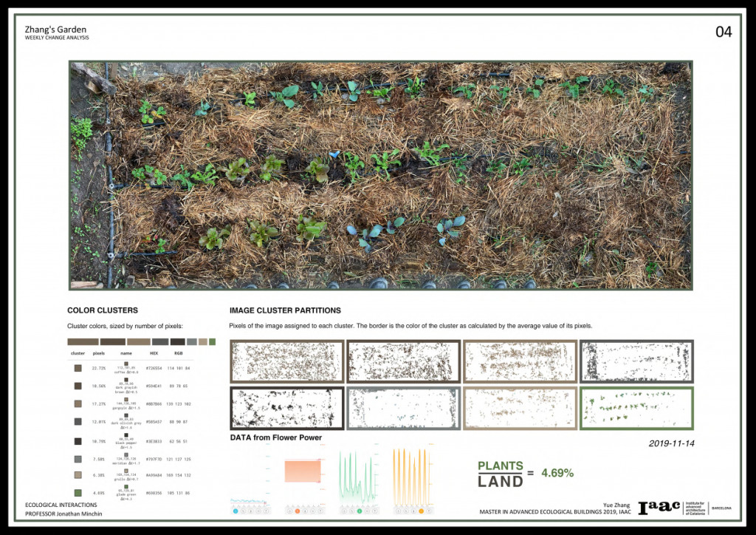Click the Zhang's Garden title
Screen dimensions: 756x535
pyautogui.click(x=55, y=30)
